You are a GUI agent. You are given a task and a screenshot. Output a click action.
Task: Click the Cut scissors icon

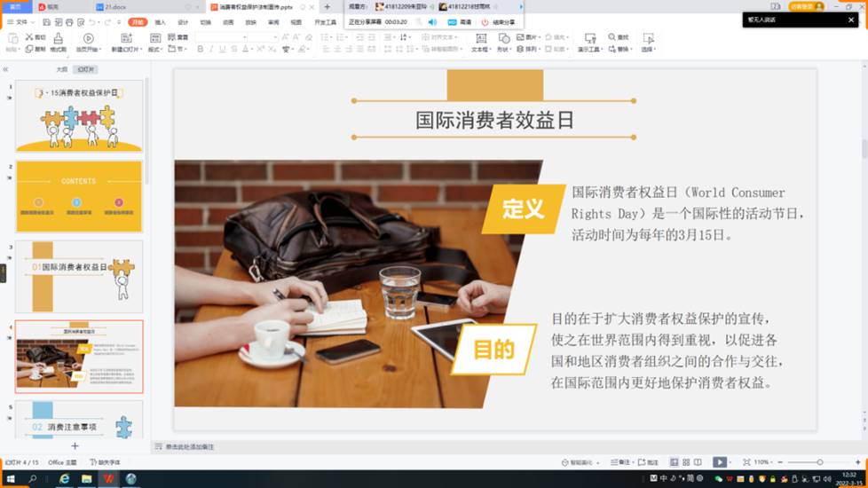pyautogui.click(x=29, y=37)
